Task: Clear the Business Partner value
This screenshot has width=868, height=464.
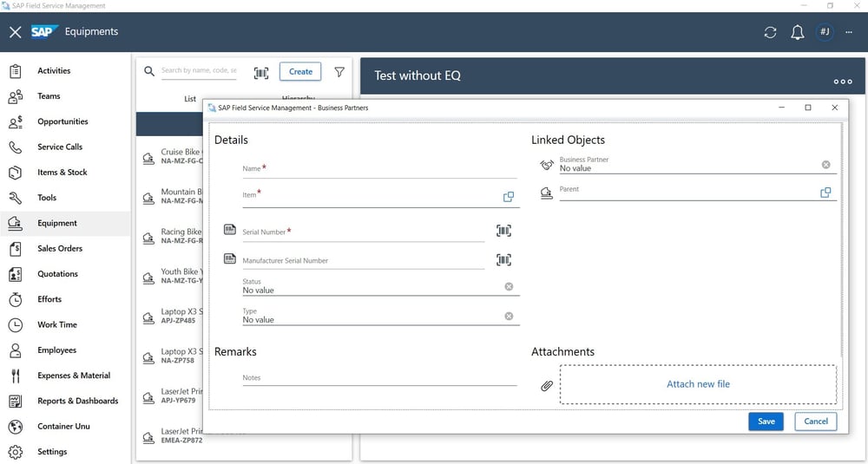Action: click(825, 165)
